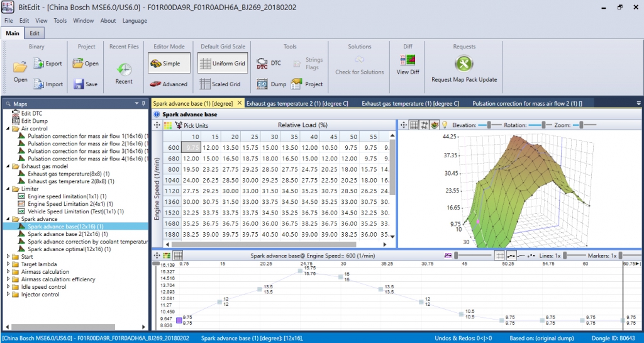Switch editor mode to Simple

click(x=169, y=64)
